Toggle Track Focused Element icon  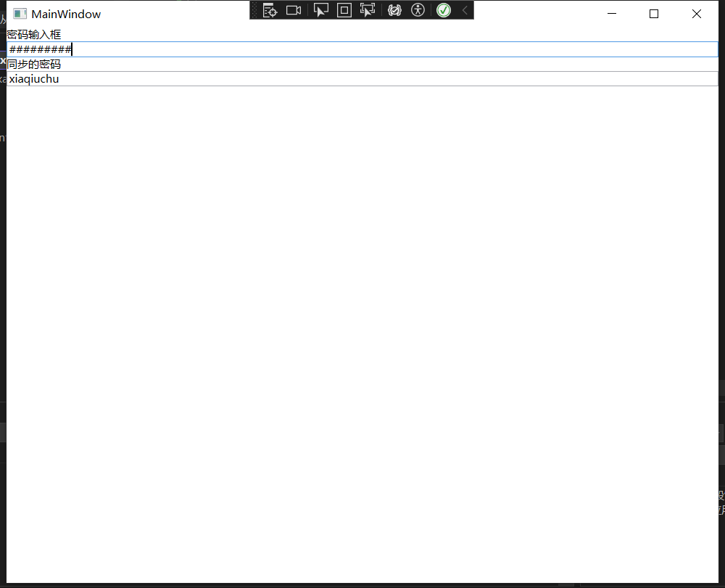[x=368, y=10]
